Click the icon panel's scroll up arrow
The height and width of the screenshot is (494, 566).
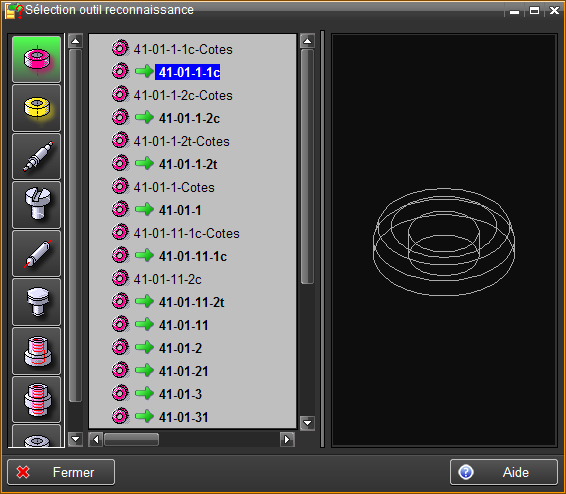coord(75,41)
